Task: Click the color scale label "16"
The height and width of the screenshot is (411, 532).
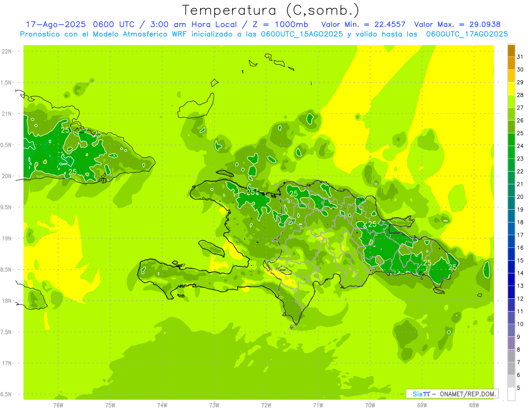Action: pos(520,248)
